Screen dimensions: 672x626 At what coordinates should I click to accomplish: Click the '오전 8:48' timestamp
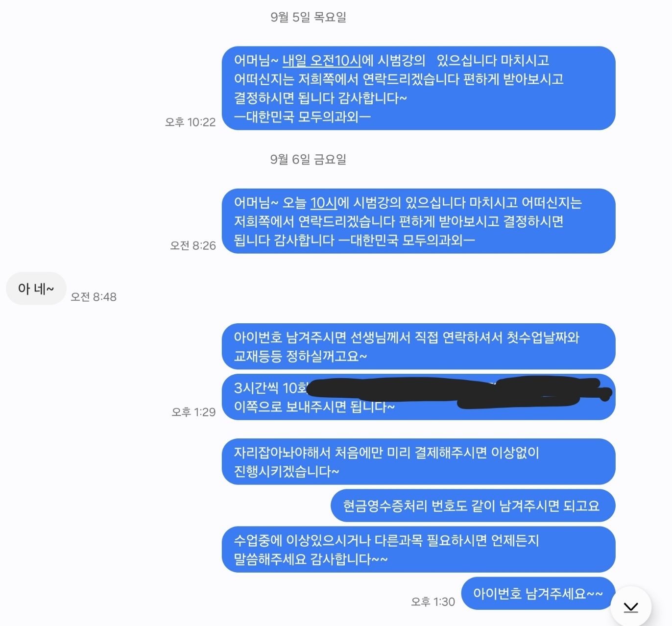[94, 296]
